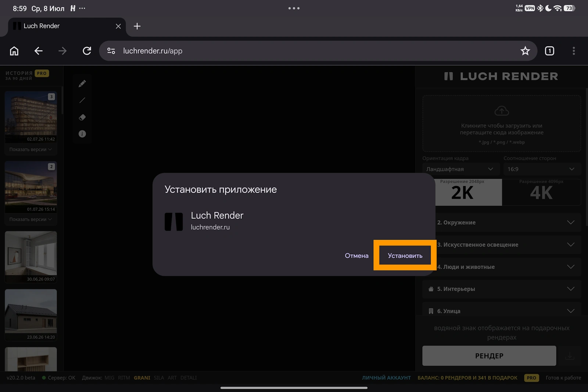Dismiss dialog with Отмена

click(356, 255)
